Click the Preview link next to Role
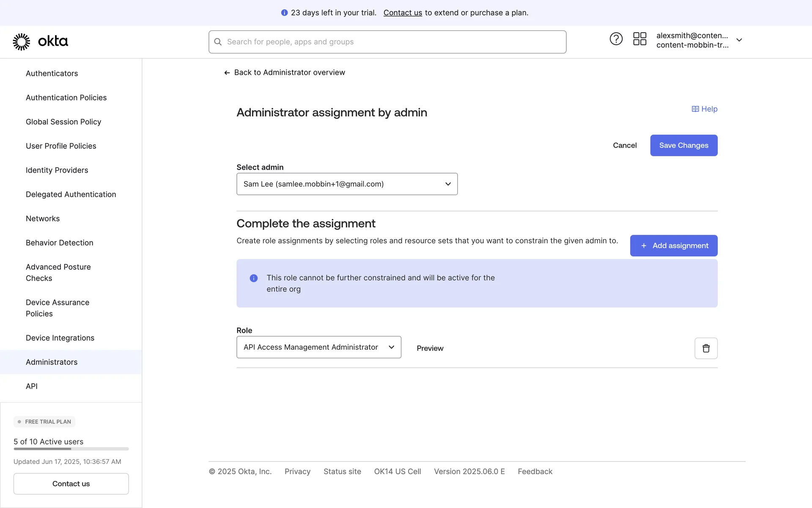The image size is (812, 508). pos(430,348)
